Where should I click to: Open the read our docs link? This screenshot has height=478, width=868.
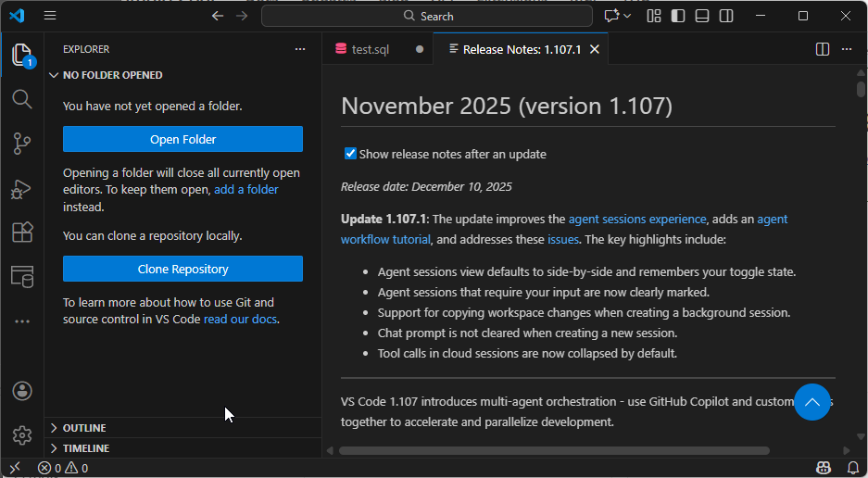click(240, 319)
